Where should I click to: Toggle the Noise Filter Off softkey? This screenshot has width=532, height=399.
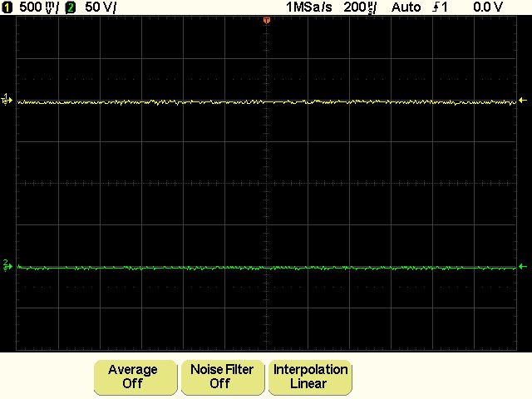click(x=223, y=377)
